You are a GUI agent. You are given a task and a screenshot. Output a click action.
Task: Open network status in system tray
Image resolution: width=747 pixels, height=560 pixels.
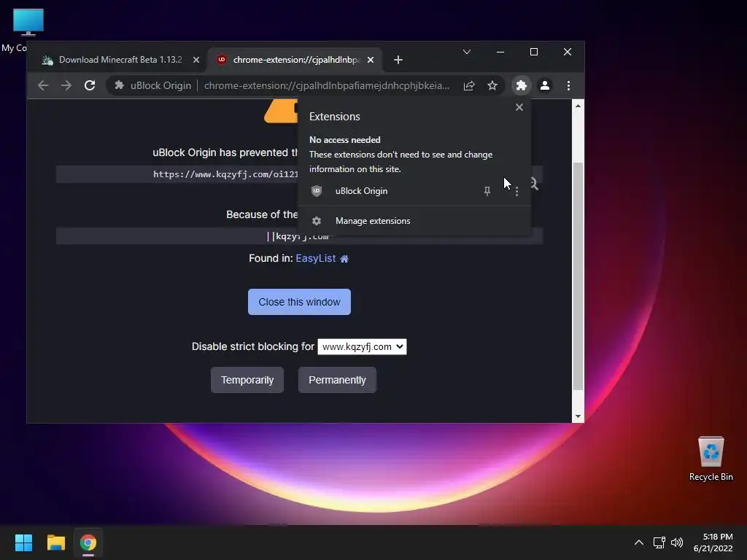click(659, 542)
